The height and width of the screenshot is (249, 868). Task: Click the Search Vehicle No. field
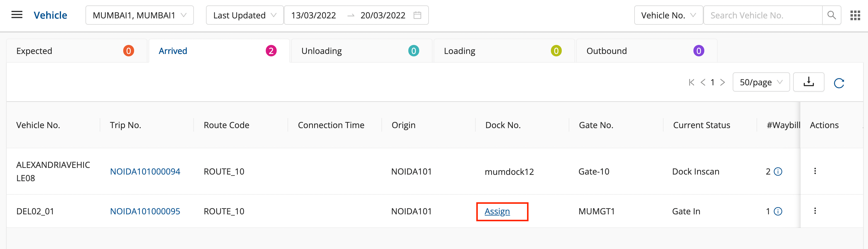pyautogui.click(x=763, y=15)
